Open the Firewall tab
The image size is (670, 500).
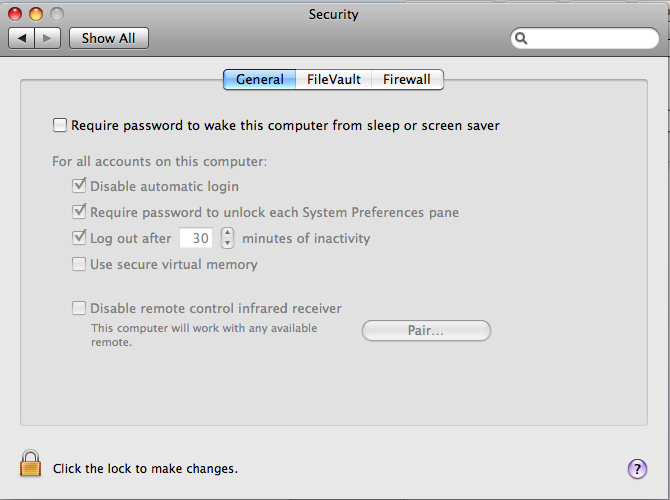click(x=407, y=79)
